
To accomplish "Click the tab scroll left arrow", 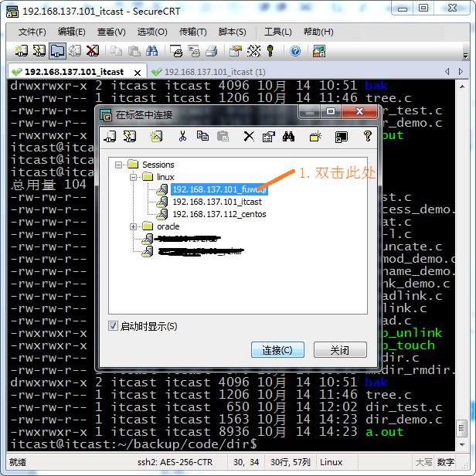I will pos(447,71).
